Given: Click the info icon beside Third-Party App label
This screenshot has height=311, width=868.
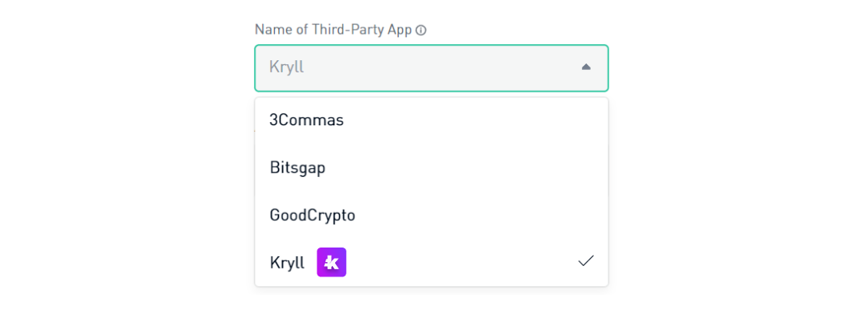Looking at the screenshot, I should (x=420, y=31).
